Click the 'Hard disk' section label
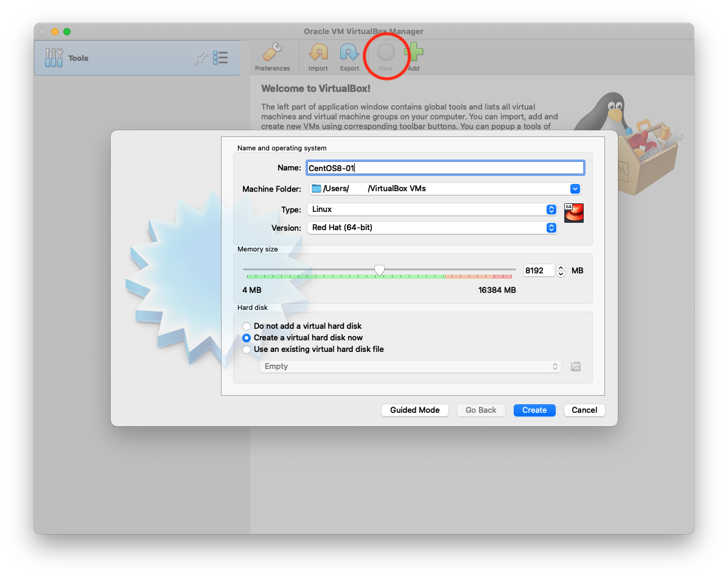The width and height of the screenshot is (728, 579). pos(253,307)
